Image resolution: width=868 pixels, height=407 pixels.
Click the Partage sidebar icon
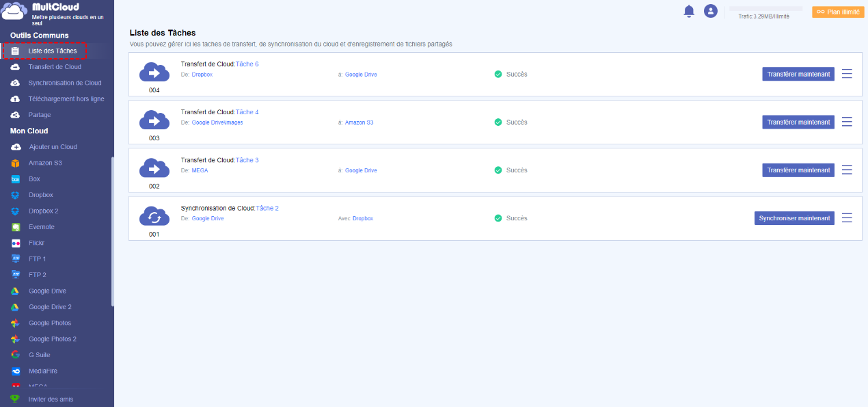(15, 115)
